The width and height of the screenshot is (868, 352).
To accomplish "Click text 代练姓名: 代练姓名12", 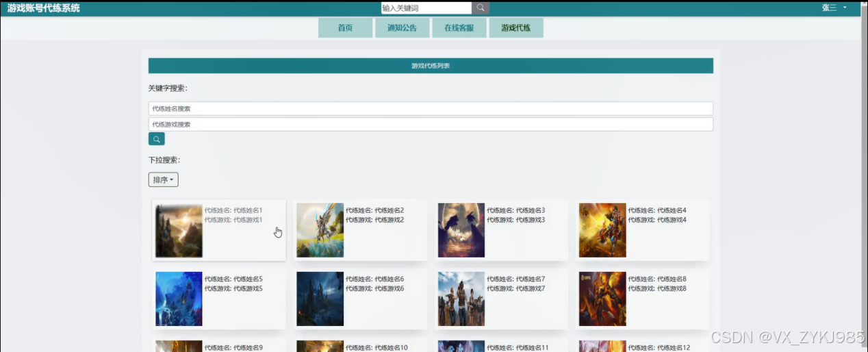I will tap(659, 348).
